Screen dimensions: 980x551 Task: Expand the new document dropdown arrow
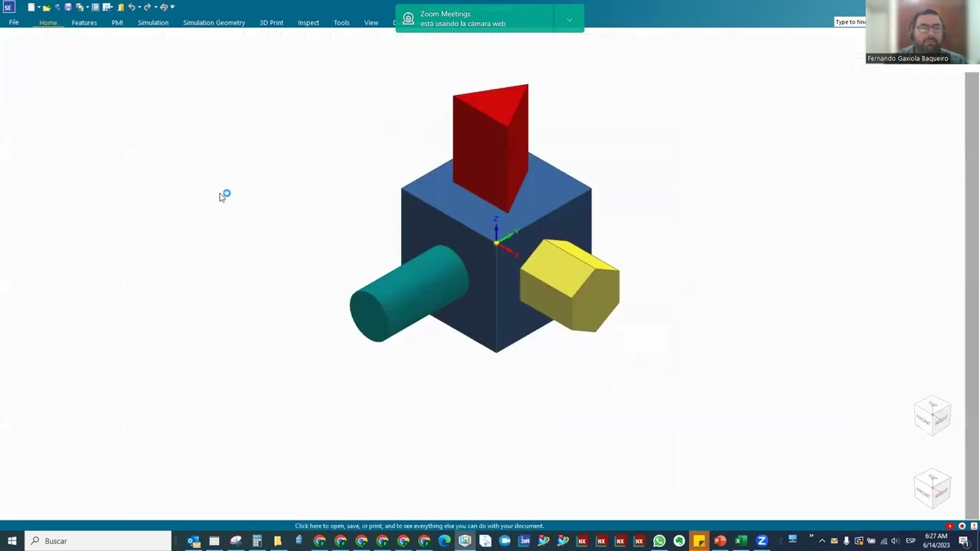[x=39, y=8]
